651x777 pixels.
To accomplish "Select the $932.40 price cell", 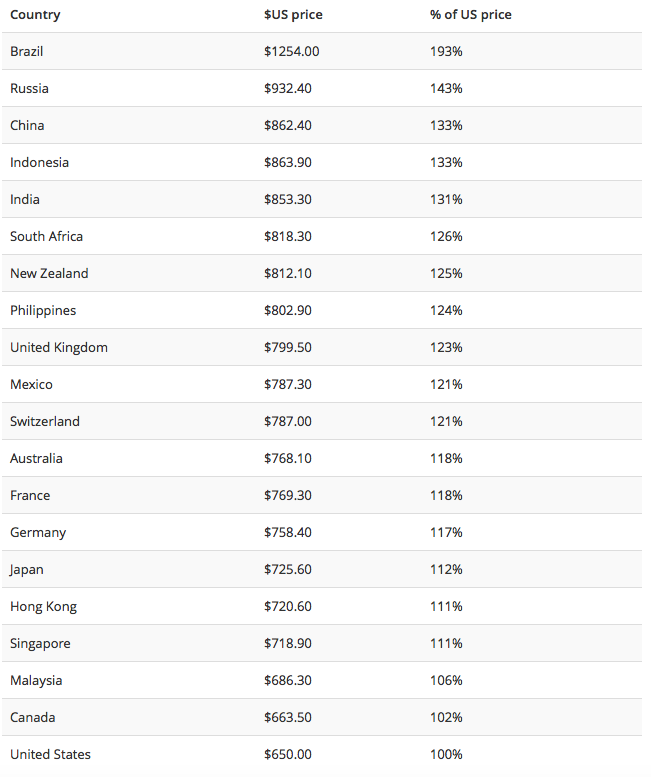I will (x=288, y=88).
